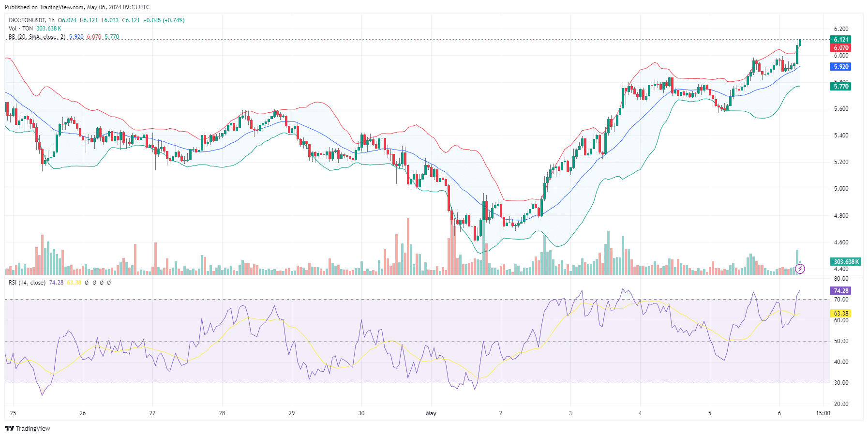Click the May label on time axis
The image size is (868, 437).
click(431, 413)
